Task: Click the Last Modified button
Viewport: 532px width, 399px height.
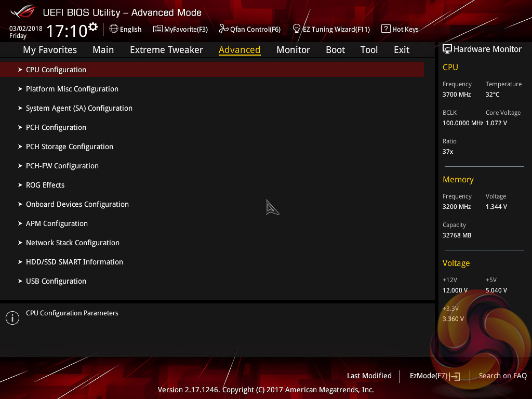Action: 369,376
